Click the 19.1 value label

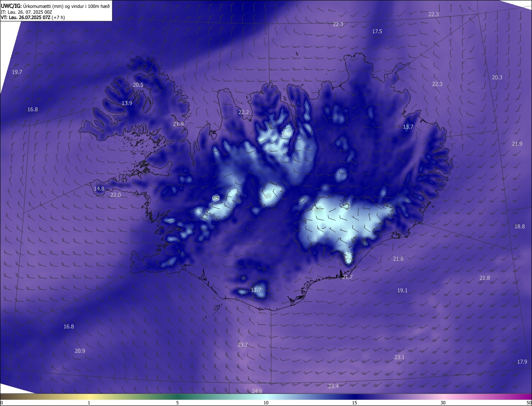402,290
